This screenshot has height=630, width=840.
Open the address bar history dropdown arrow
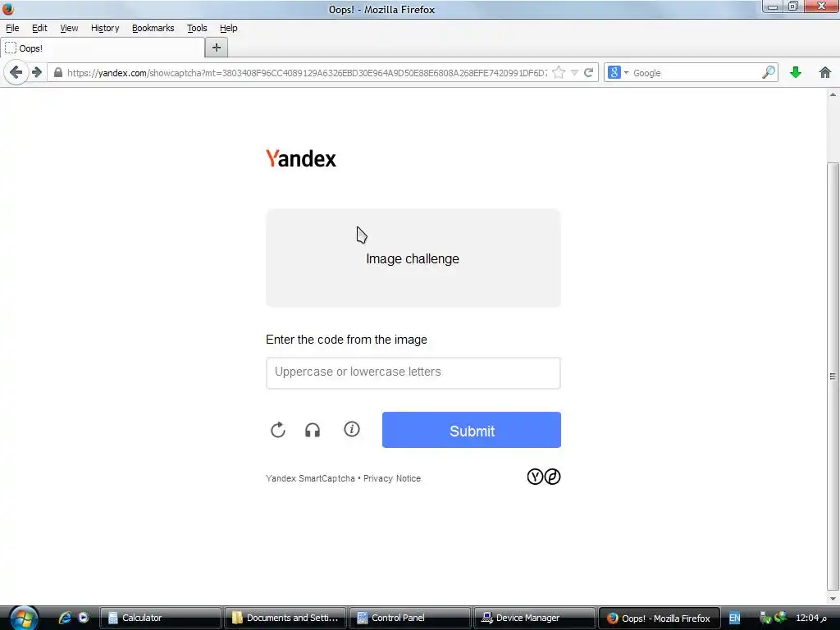pyautogui.click(x=574, y=73)
